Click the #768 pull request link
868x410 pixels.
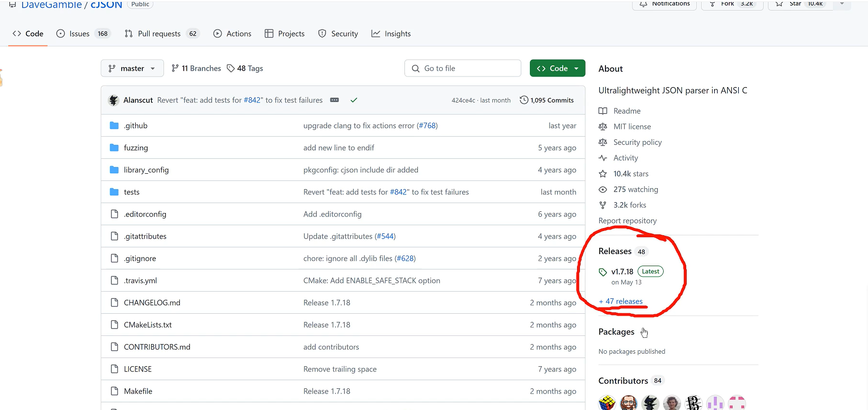(x=427, y=126)
